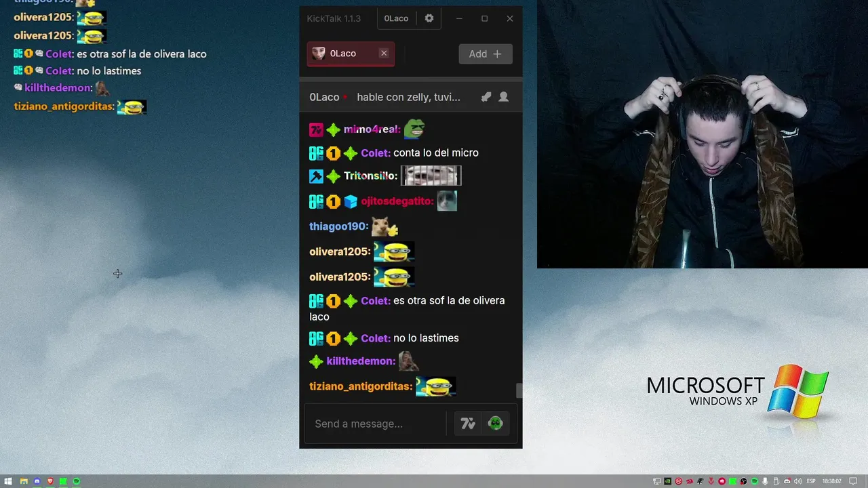Screen dimensions: 868x488
Task: Click the webcam feed in the desktop corner
Action: [703, 134]
